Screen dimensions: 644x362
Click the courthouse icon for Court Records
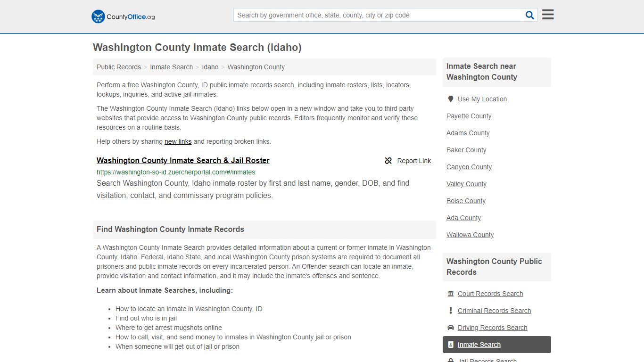click(x=451, y=294)
